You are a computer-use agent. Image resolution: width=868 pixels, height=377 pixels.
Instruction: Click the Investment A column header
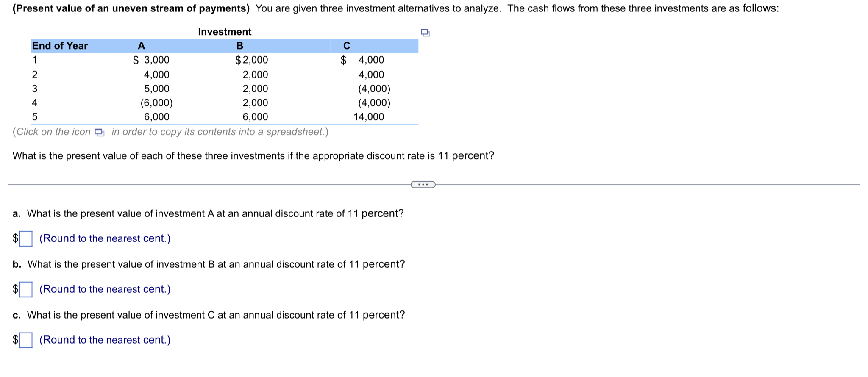[140, 46]
